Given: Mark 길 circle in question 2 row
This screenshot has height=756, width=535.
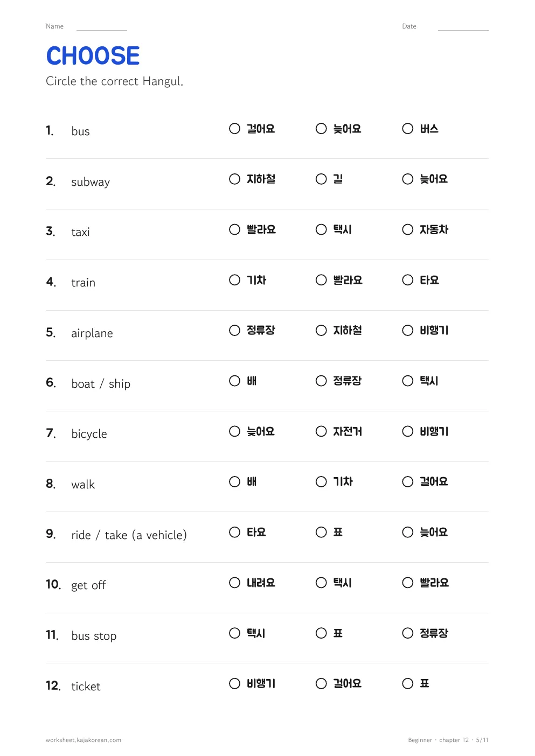Looking at the screenshot, I should click(321, 179).
